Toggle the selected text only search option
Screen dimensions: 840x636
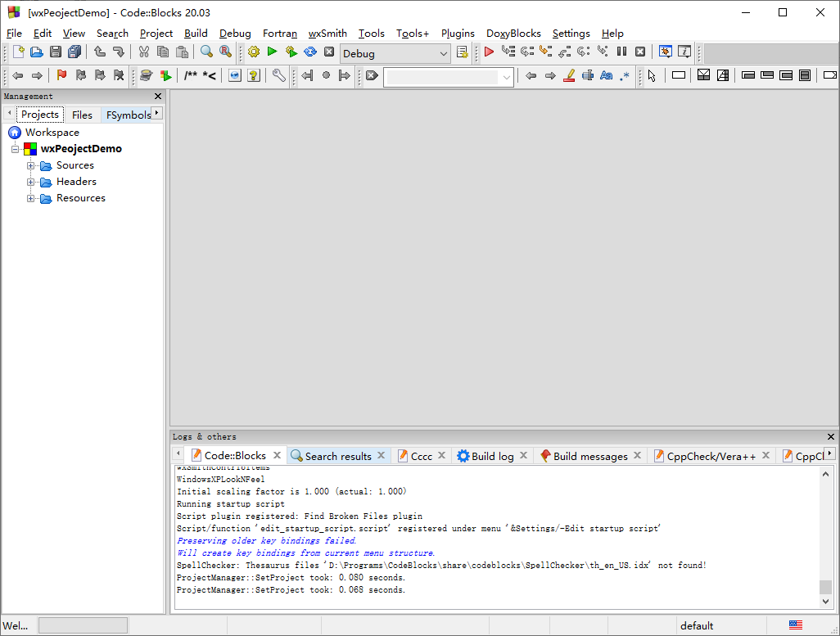588,75
